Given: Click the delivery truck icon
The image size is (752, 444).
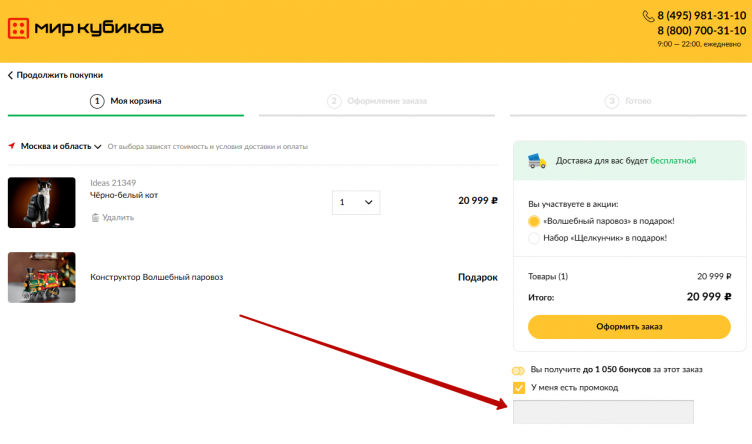Looking at the screenshot, I should click(x=537, y=160).
